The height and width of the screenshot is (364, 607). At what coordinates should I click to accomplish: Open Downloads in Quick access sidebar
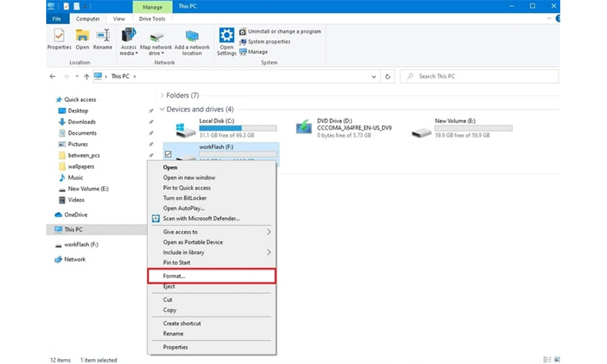point(81,122)
